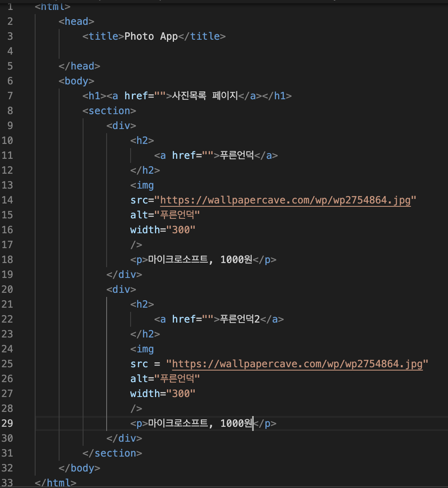Click the opening div tag on line 20

tap(122, 289)
